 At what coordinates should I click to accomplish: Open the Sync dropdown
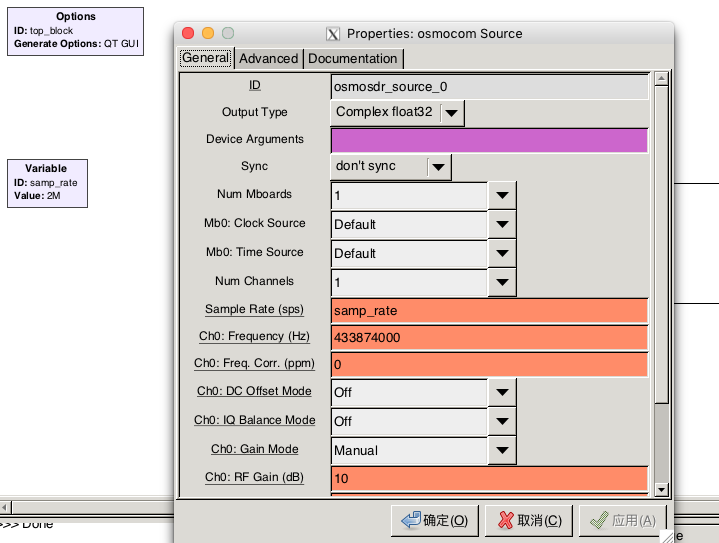[391, 167]
